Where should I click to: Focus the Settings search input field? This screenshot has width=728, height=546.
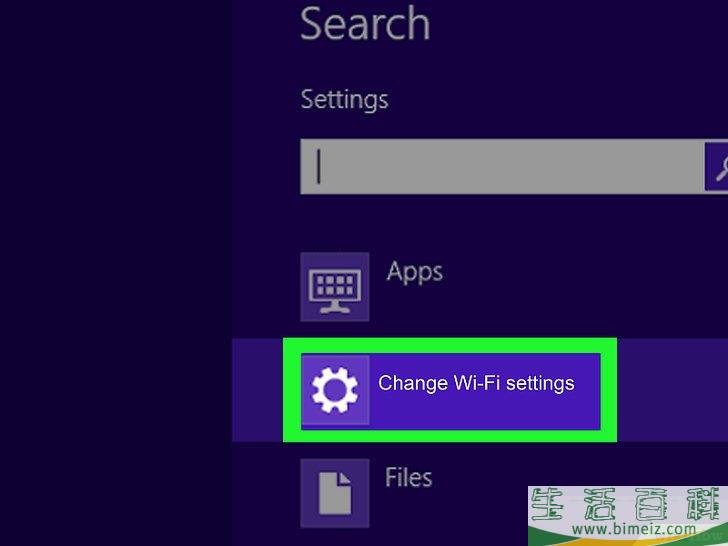click(502, 166)
